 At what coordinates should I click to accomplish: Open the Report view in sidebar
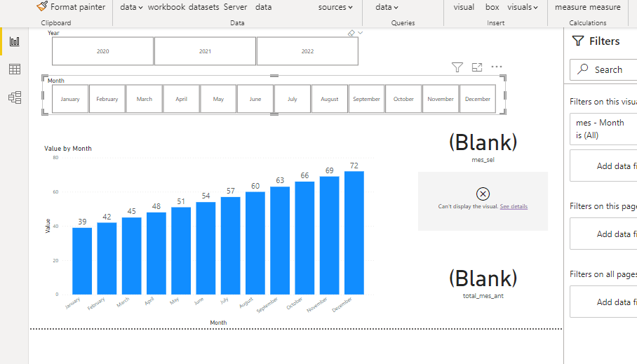click(x=15, y=41)
